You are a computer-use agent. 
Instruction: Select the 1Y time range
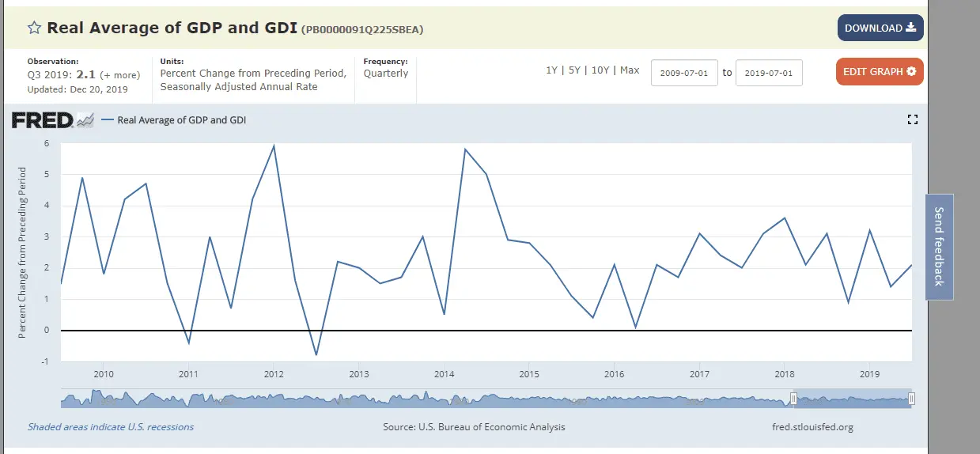(x=551, y=70)
